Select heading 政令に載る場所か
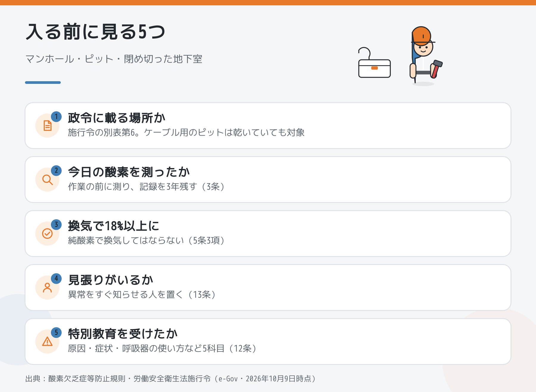Viewport: 536px width, 392px height. 116,118
